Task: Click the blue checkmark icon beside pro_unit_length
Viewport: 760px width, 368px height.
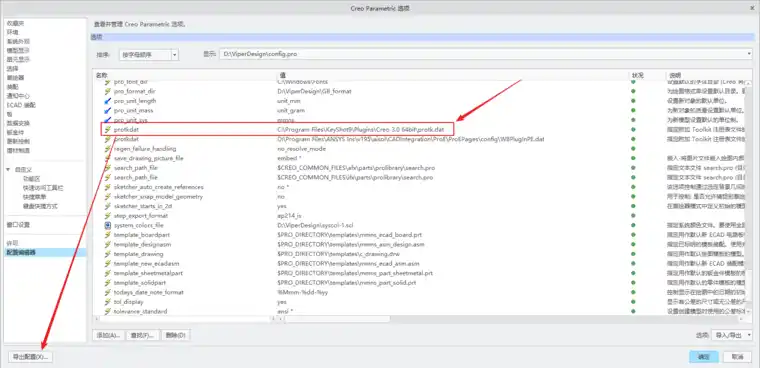Action: pyautogui.click(x=108, y=101)
